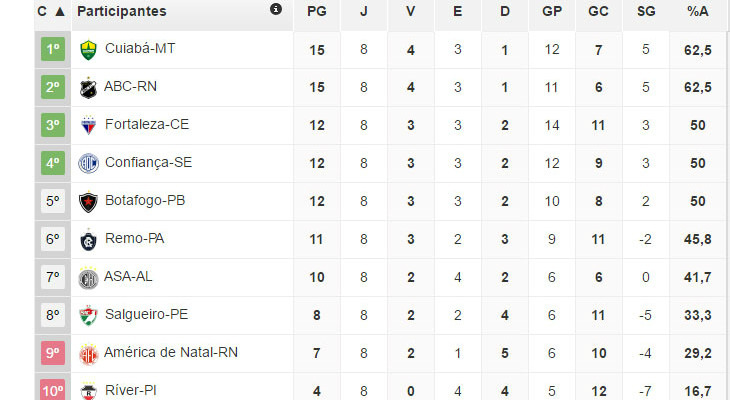Image resolution: width=730 pixels, height=400 pixels.
Task: Click the V column header
Action: [411, 12]
